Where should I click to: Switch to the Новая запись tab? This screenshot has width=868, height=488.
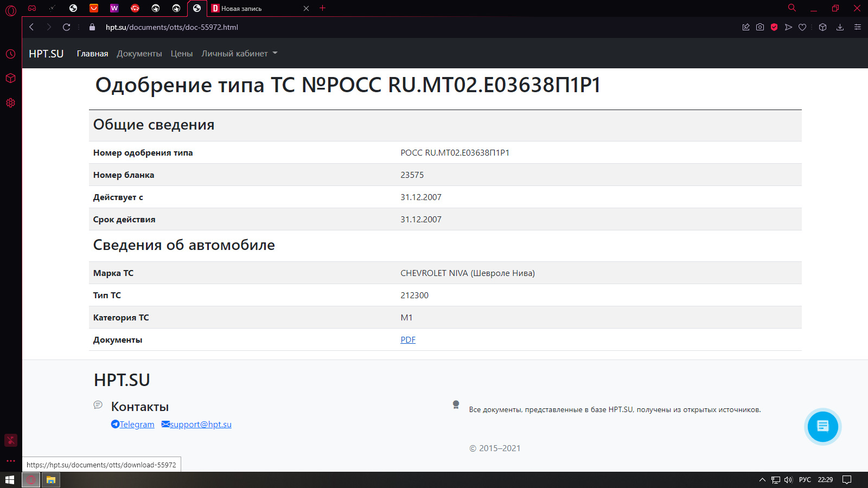pyautogui.click(x=260, y=8)
